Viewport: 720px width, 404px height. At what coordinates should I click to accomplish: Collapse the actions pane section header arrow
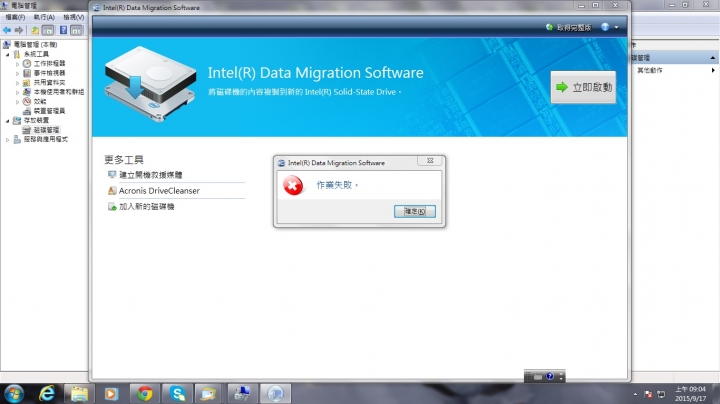[x=713, y=58]
